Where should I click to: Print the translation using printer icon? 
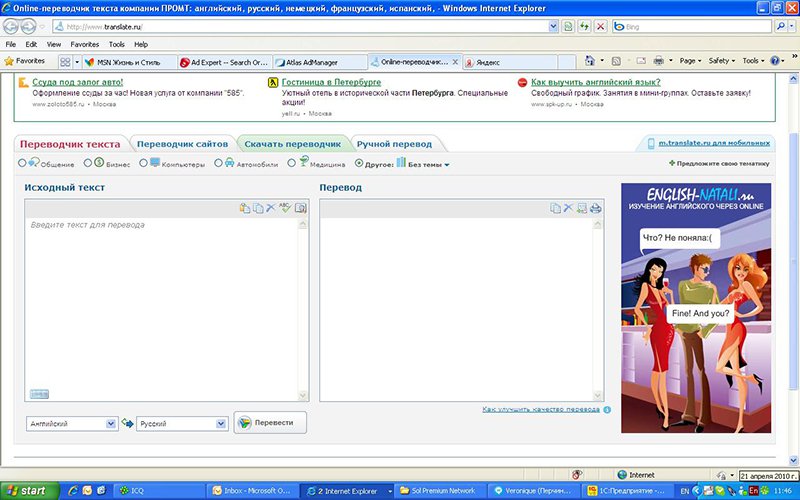coord(595,208)
